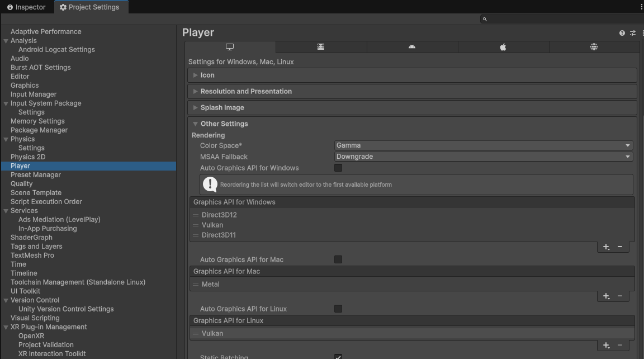Viewport: 644px width, 359px height.
Task: Open Adaptive Performance settings
Action: point(46,32)
